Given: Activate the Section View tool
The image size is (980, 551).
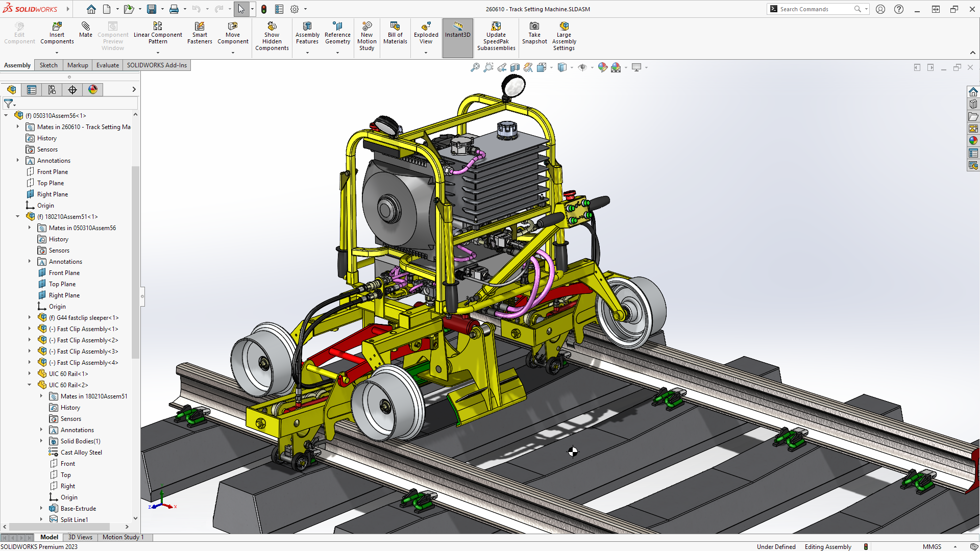Looking at the screenshot, I should tap(516, 67).
